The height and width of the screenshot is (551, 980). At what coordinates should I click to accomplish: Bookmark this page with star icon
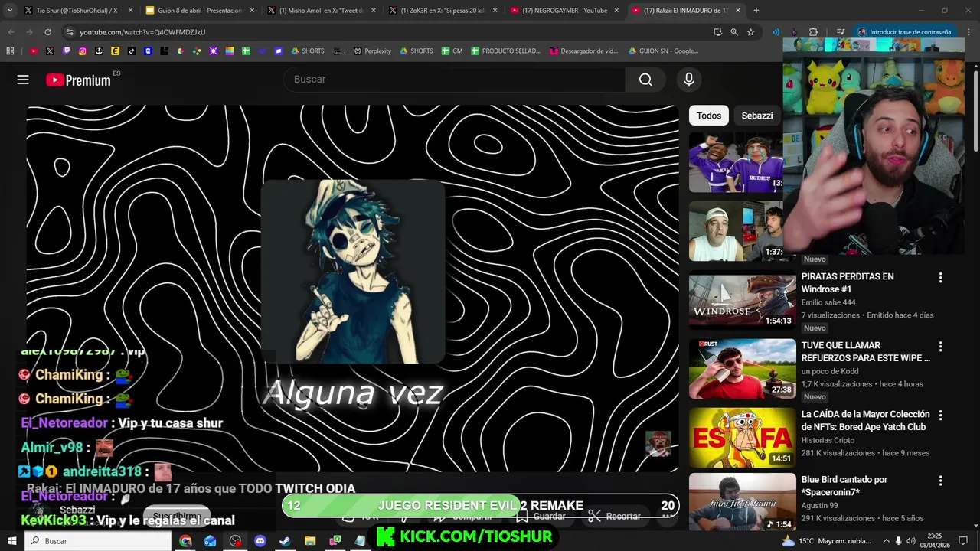tap(751, 32)
